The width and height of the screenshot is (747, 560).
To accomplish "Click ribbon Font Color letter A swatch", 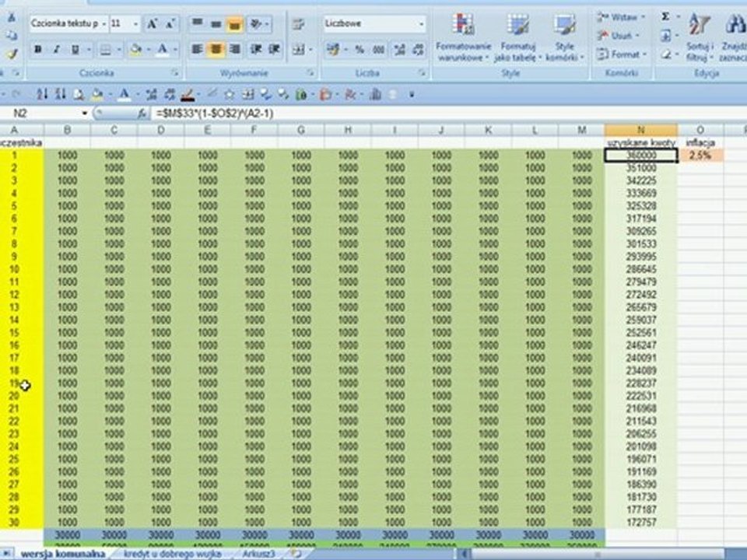I will pos(163,49).
